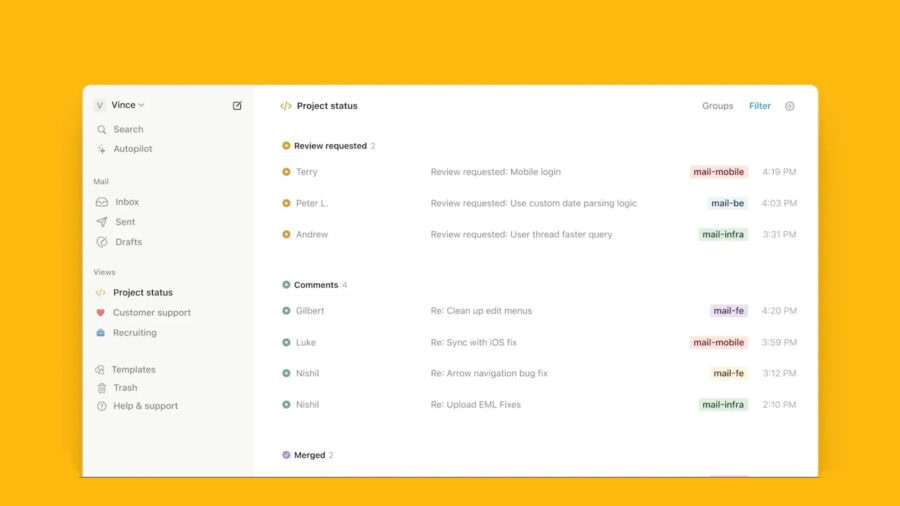Viewport: 900px width, 506px height.
Task: Click the status dot next to Andrew
Action: (x=286, y=234)
